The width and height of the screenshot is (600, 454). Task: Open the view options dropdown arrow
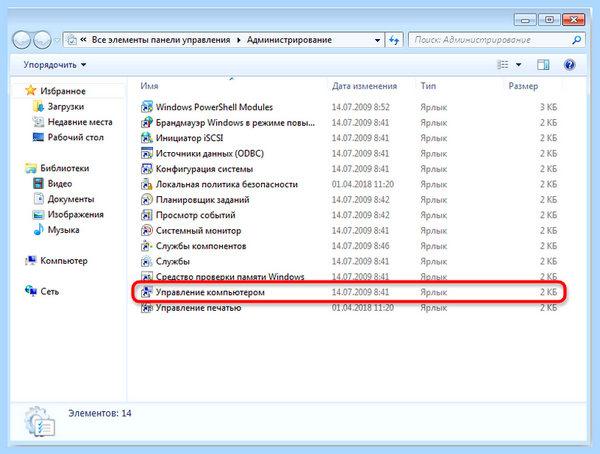point(518,65)
